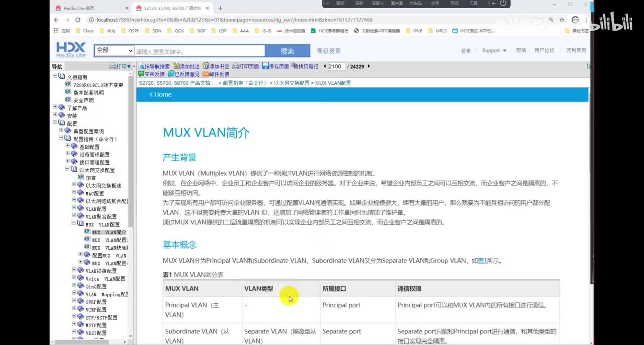Open 已反馈意见 submitted feedback
Image resolution: width=644 pixels, height=345 pixels.
tap(184, 74)
